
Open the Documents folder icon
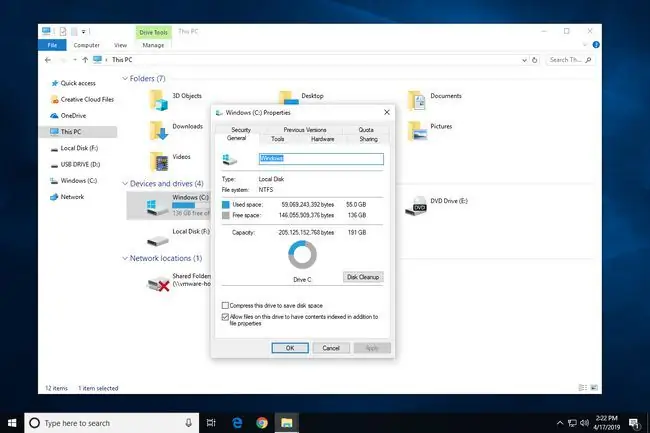click(417, 100)
